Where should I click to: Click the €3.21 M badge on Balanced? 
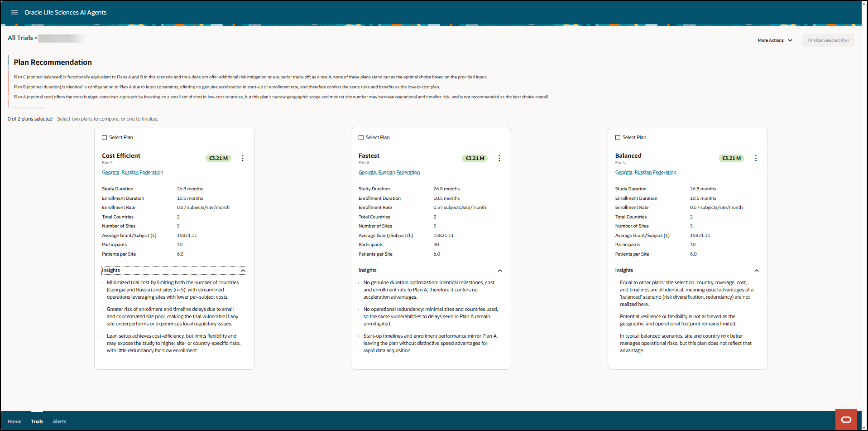pyautogui.click(x=732, y=158)
